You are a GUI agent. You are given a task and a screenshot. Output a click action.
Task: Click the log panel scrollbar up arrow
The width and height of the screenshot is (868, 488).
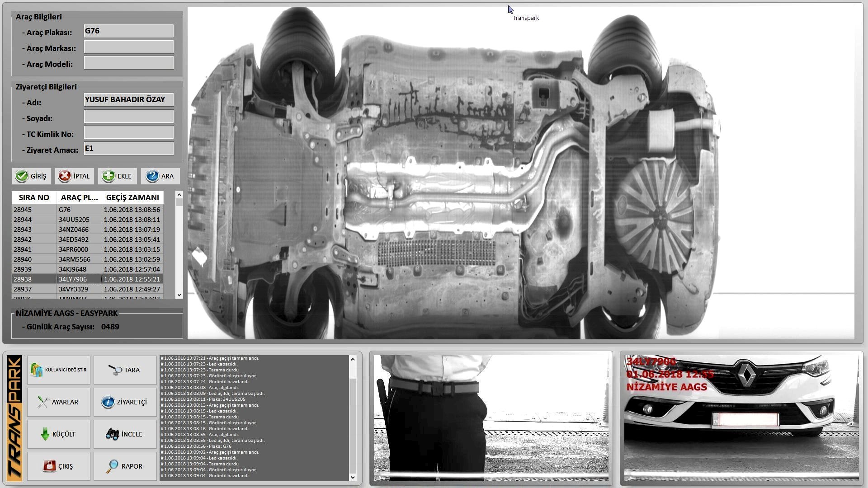tap(353, 359)
